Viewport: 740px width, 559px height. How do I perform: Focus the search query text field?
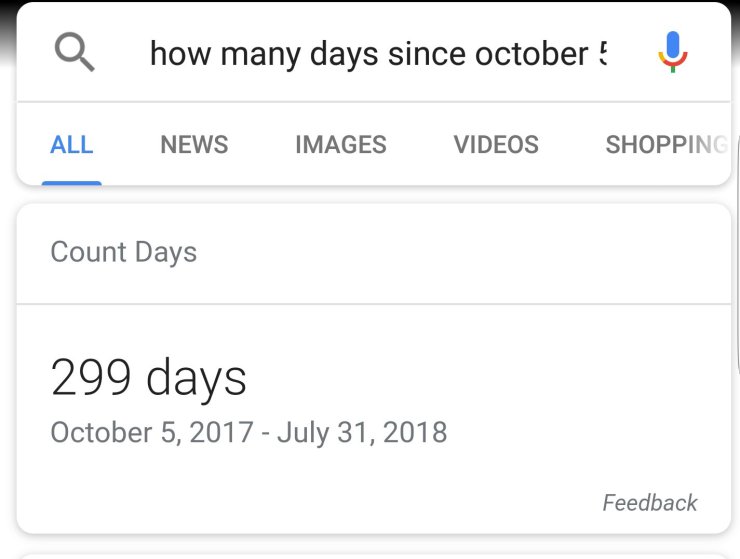point(378,53)
